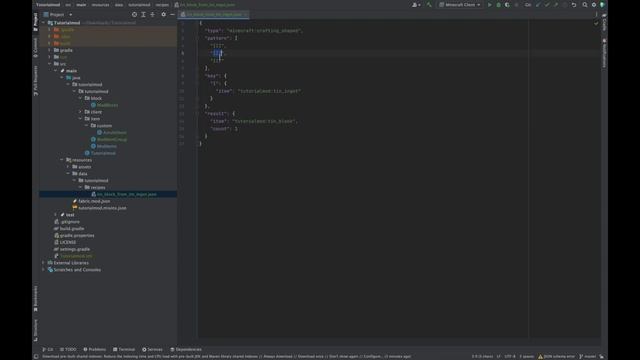Viewport: 640px width, 360px height.
Task: Click the JSON schema error warning in status bar
Action: click(556, 356)
